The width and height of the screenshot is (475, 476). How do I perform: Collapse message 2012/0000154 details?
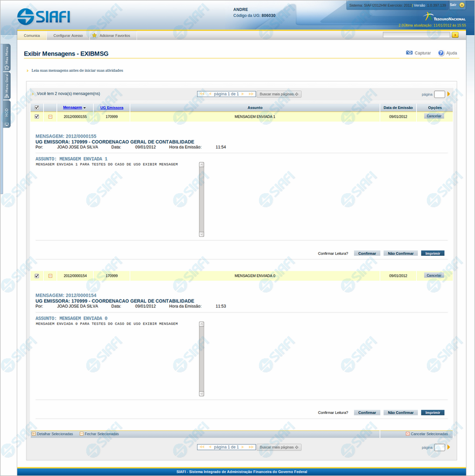tap(50, 276)
